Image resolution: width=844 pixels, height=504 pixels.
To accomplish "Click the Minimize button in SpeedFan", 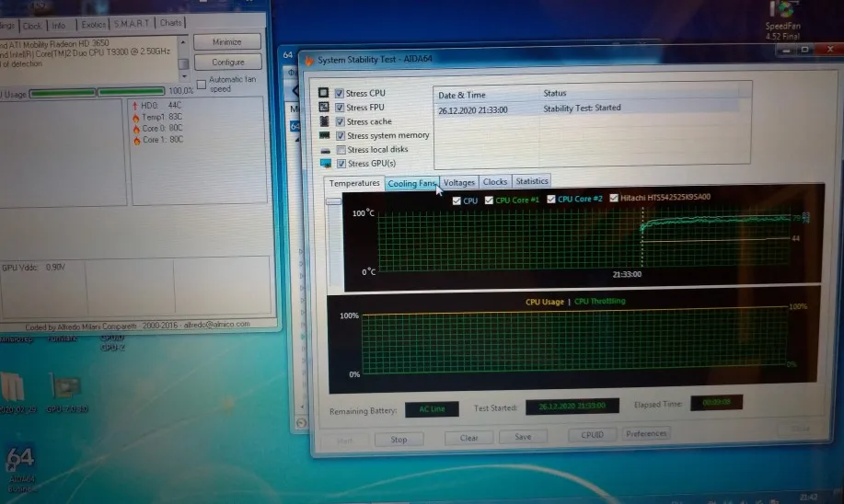I will tap(227, 42).
